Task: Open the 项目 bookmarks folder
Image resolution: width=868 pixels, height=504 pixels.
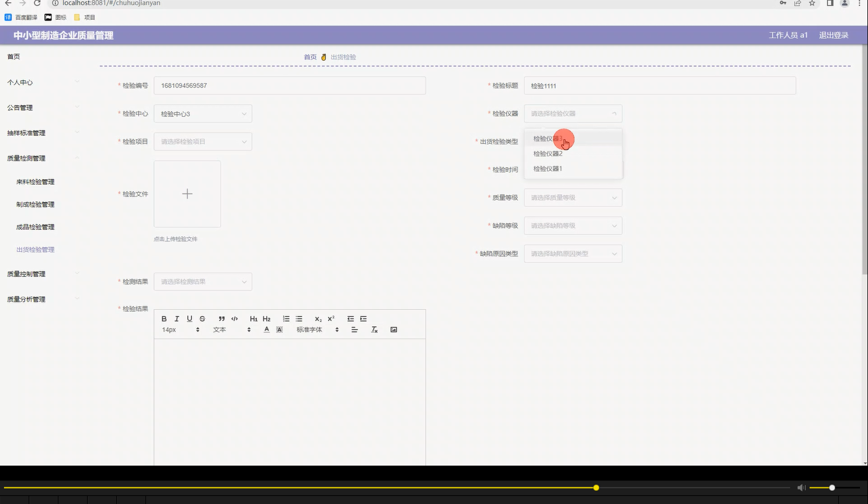Action: (x=85, y=17)
